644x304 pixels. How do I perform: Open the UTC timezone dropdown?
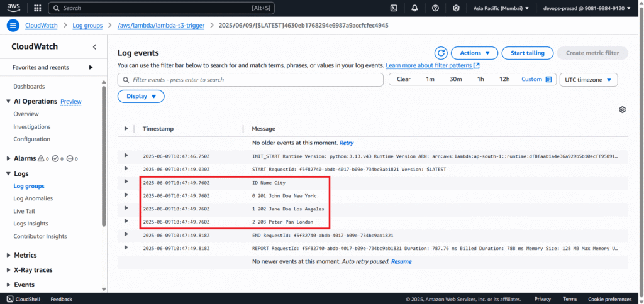tap(589, 80)
